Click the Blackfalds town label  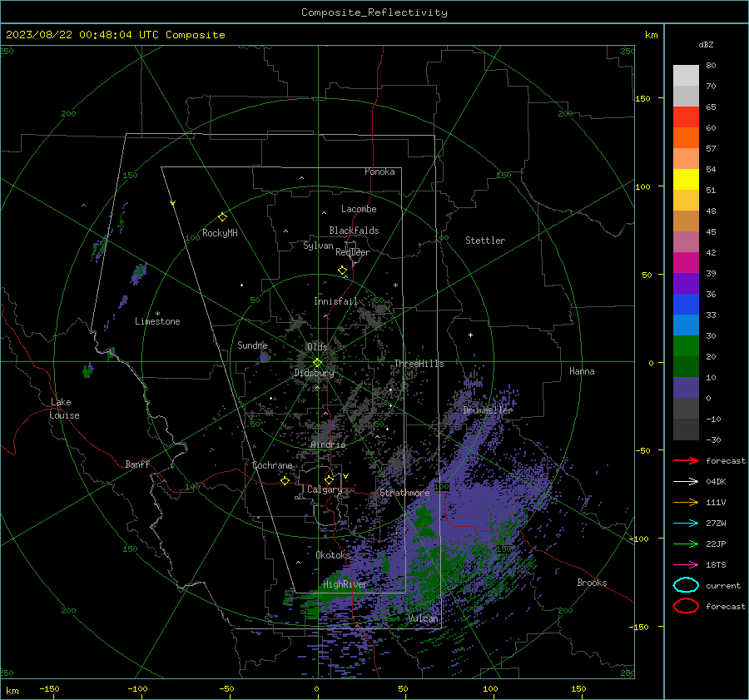[354, 231]
